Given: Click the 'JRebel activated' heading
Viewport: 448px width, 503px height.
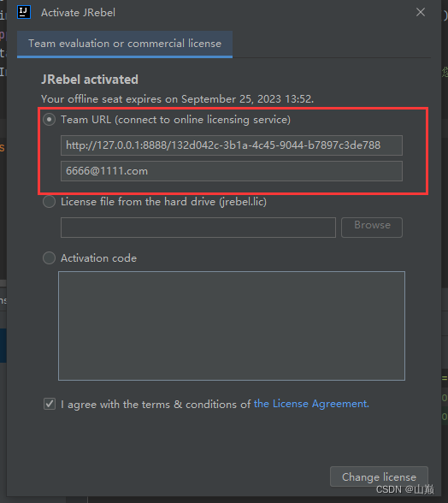Looking at the screenshot, I should tap(90, 80).
